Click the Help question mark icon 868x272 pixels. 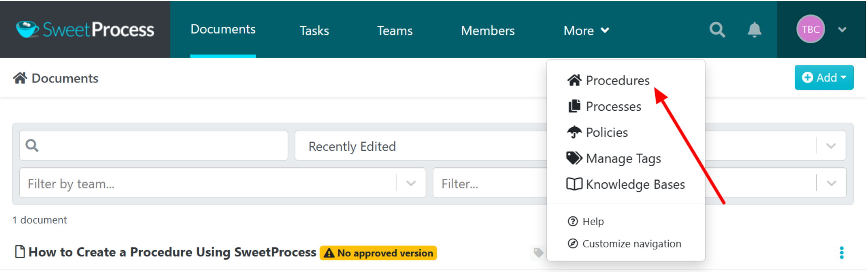573,221
